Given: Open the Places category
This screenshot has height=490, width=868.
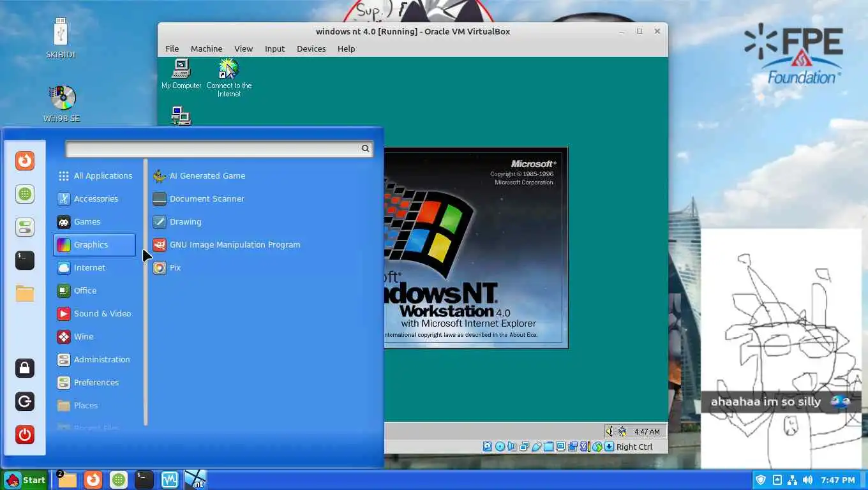Looking at the screenshot, I should coord(94,406).
